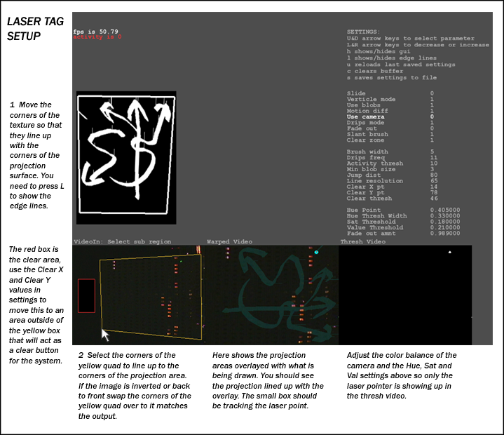Select the Use blobs setting
Viewport: 504px width, 435px height.
(x=390, y=105)
